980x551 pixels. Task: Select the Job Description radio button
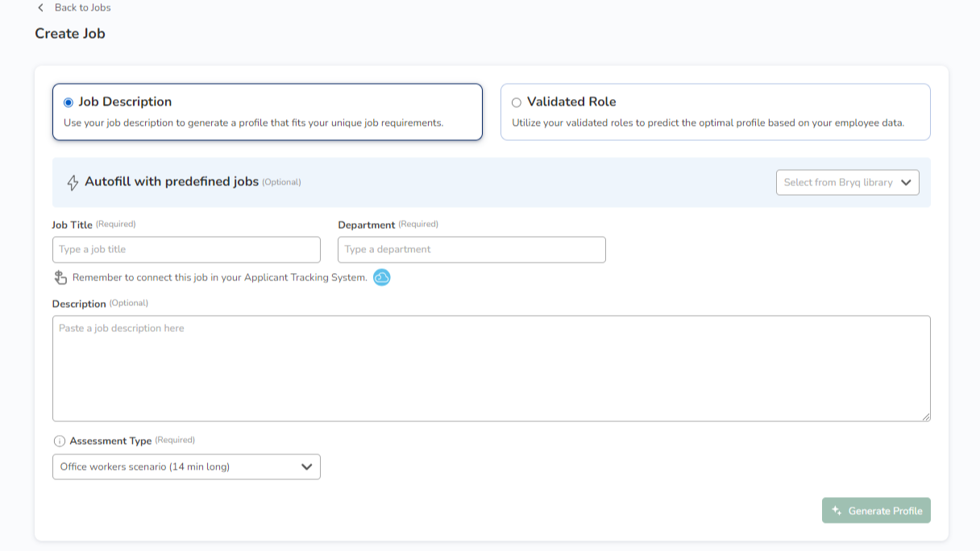69,102
